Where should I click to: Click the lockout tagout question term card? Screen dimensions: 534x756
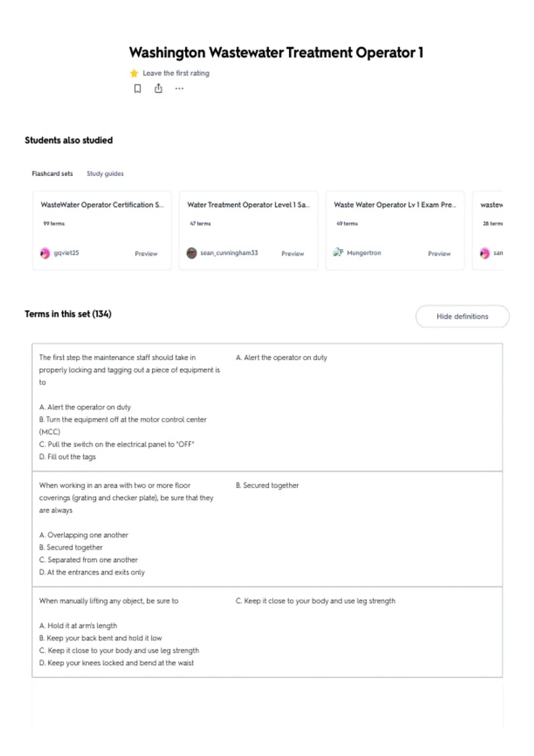point(267,407)
